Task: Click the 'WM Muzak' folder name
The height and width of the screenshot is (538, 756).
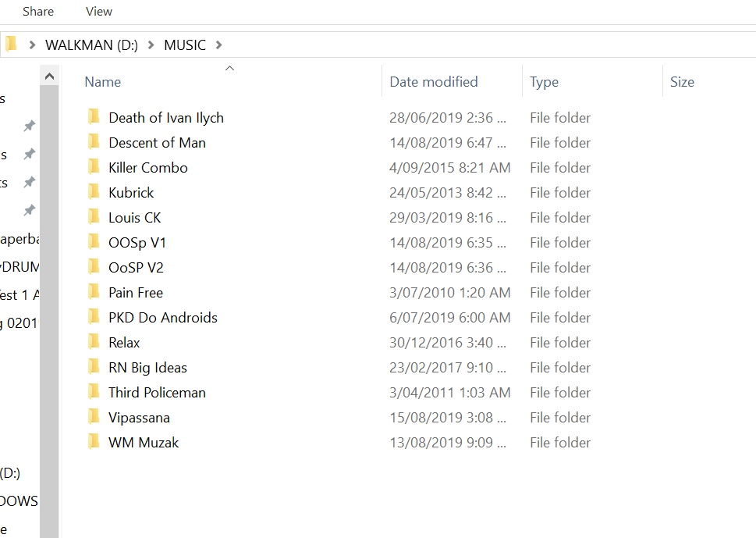Action: 144,443
